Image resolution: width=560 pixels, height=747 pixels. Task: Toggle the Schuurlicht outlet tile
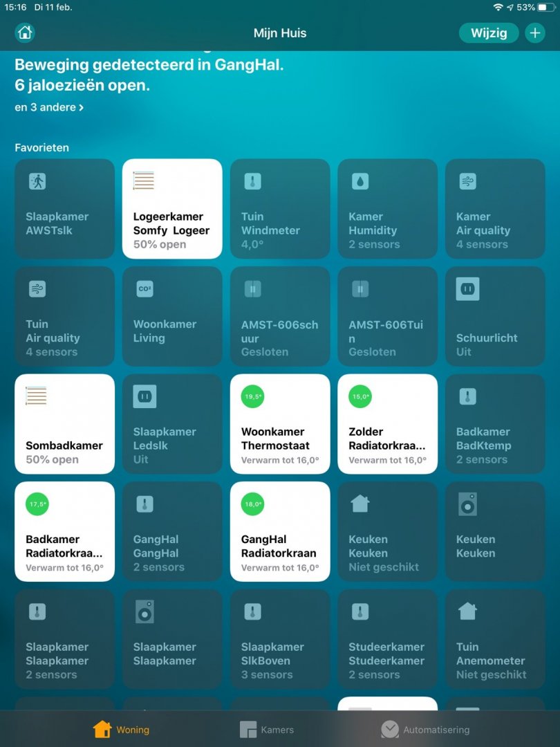[495, 316]
